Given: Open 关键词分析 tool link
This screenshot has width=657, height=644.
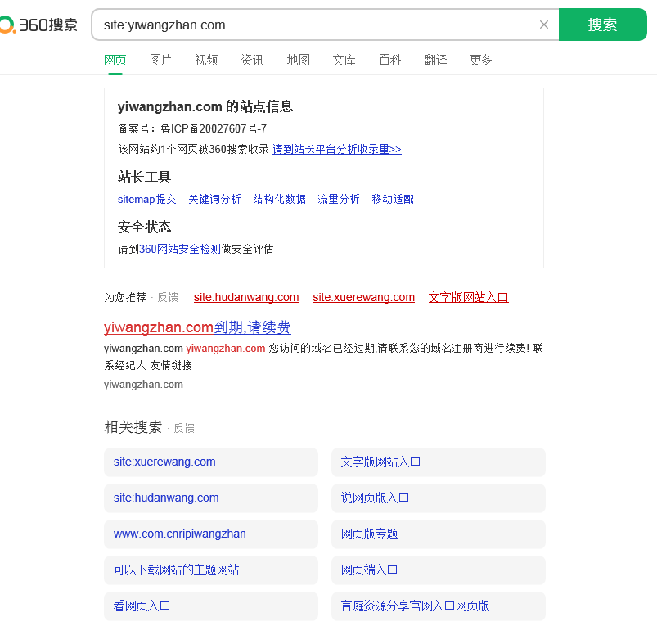Looking at the screenshot, I should tap(214, 199).
